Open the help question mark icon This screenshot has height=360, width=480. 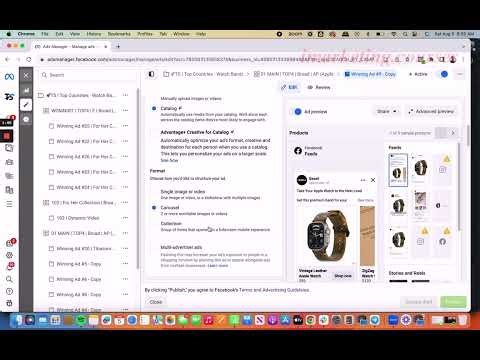coord(9,291)
